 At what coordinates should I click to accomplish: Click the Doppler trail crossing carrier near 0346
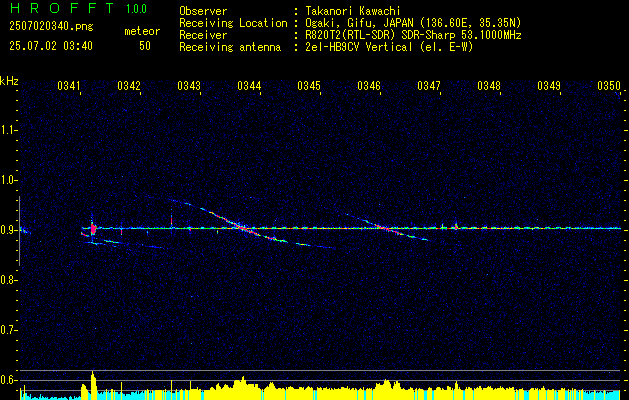386,229
